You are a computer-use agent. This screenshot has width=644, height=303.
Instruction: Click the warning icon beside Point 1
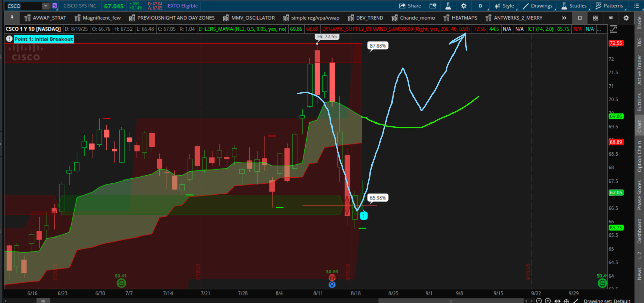coord(9,39)
